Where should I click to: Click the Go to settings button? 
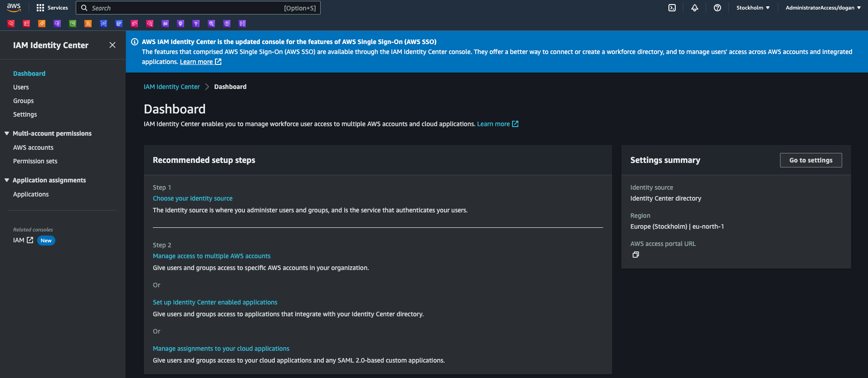coord(811,160)
